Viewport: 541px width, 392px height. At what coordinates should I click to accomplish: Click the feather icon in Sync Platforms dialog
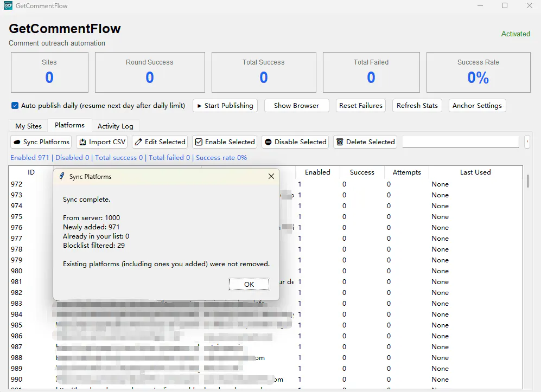click(62, 176)
